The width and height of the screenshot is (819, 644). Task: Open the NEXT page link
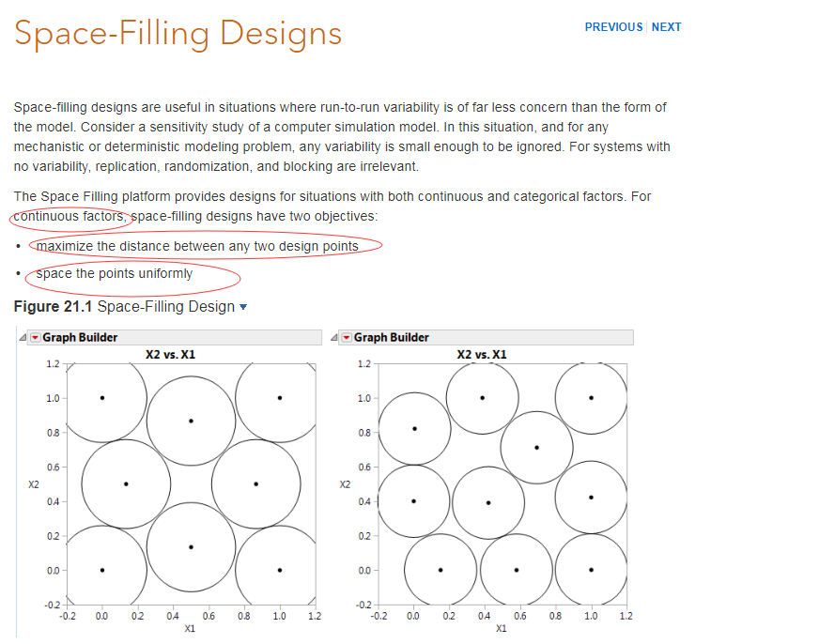click(x=667, y=27)
